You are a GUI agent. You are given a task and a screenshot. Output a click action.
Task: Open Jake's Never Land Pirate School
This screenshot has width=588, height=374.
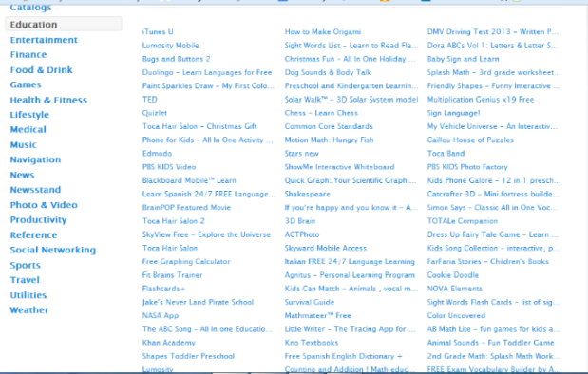point(198,302)
